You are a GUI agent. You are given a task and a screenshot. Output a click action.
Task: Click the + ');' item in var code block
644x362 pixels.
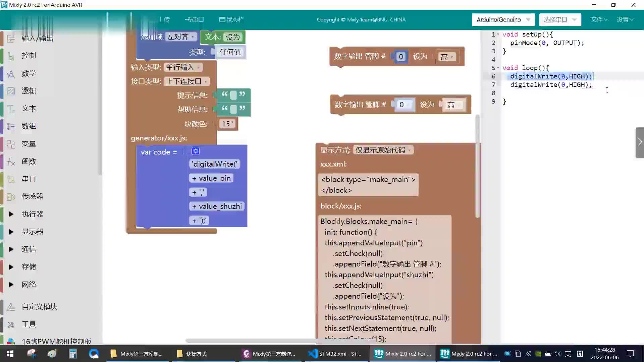click(199, 221)
